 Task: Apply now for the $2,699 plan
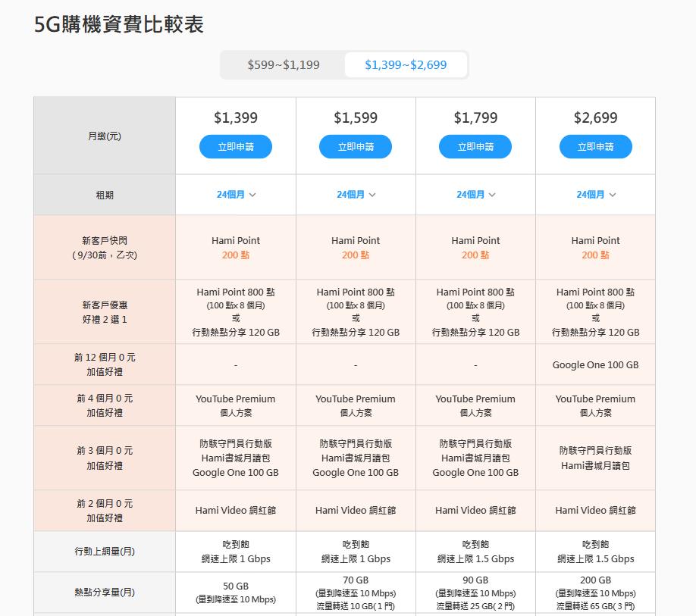(x=596, y=147)
